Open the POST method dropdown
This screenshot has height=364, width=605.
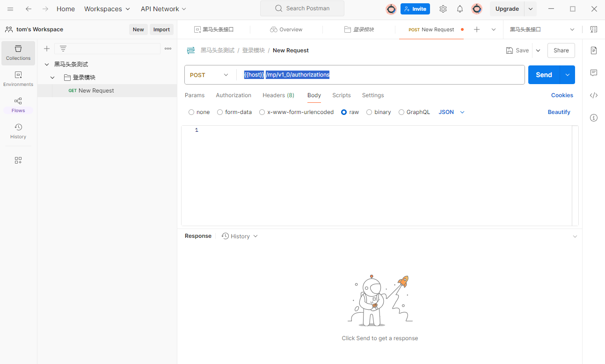[x=210, y=75]
